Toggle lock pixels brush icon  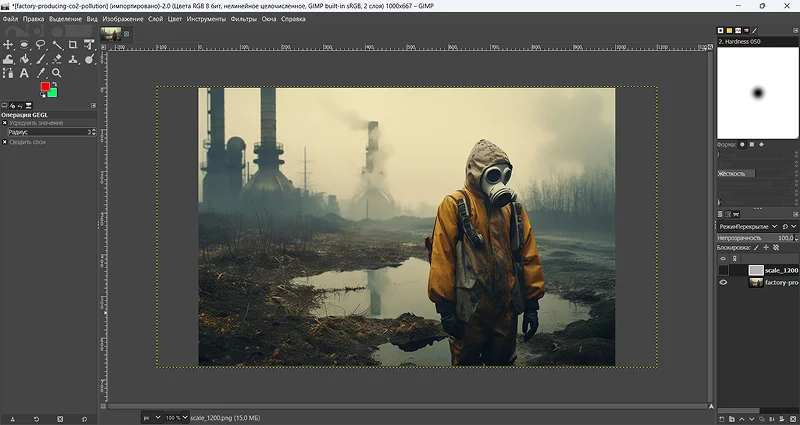coord(757,247)
